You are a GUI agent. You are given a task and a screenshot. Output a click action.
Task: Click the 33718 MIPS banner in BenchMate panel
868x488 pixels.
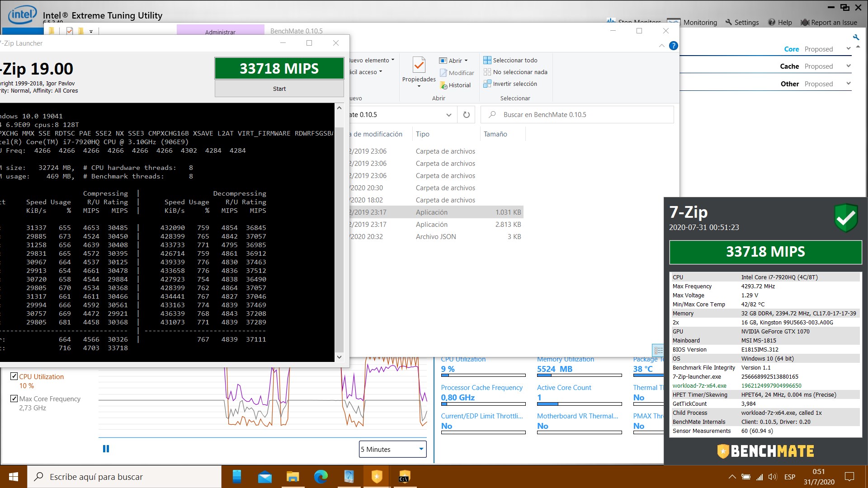pyautogui.click(x=765, y=252)
